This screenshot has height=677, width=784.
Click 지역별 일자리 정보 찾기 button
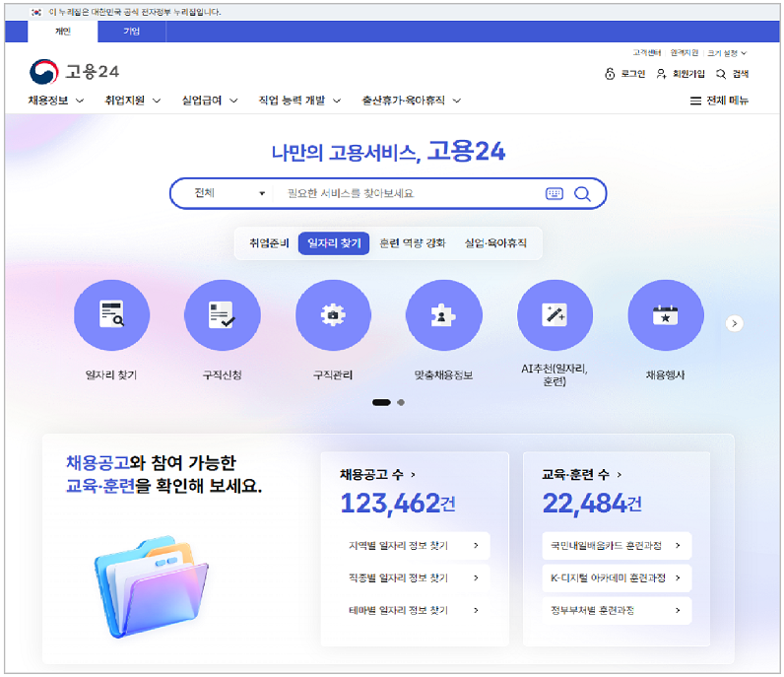[414, 545]
